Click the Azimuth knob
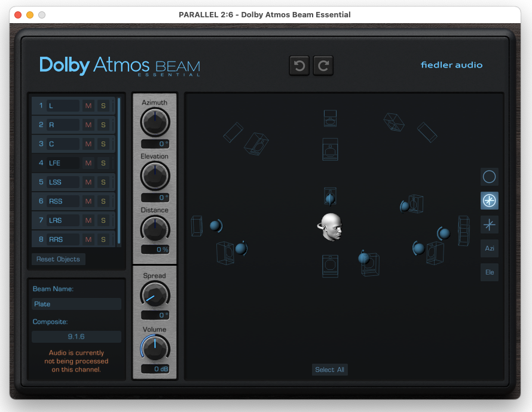 click(155, 122)
